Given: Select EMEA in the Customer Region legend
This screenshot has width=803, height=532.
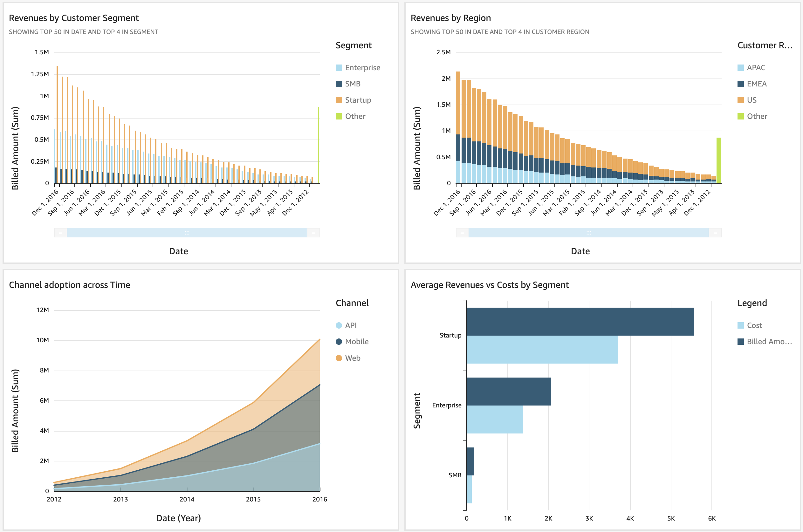Looking at the screenshot, I should pyautogui.click(x=752, y=84).
